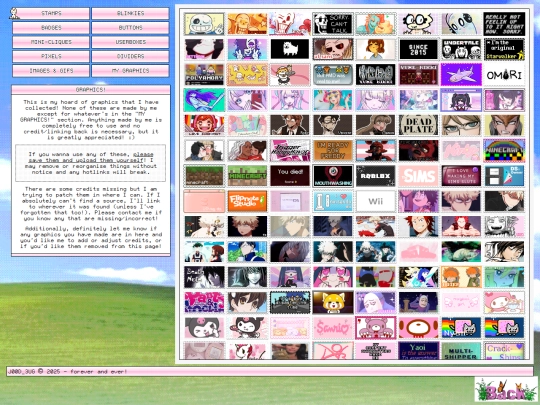This screenshot has height=405, width=540.
Task: Select the Danganronpa logo stamp
Action: tap(290, 150)
